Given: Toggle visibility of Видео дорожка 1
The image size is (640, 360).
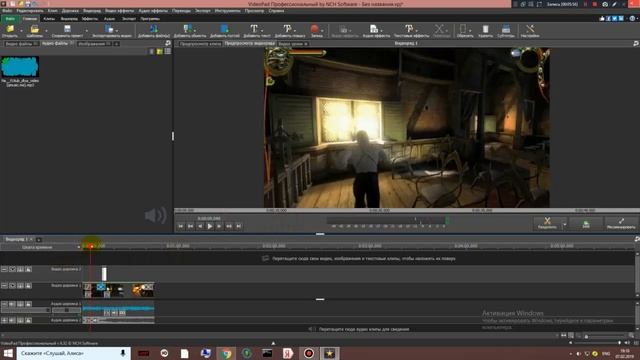Looking at the screenshot, I should click(12, 286).
